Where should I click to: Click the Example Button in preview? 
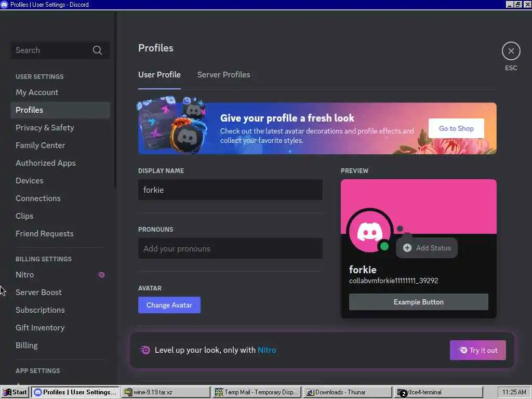(418, 302)
